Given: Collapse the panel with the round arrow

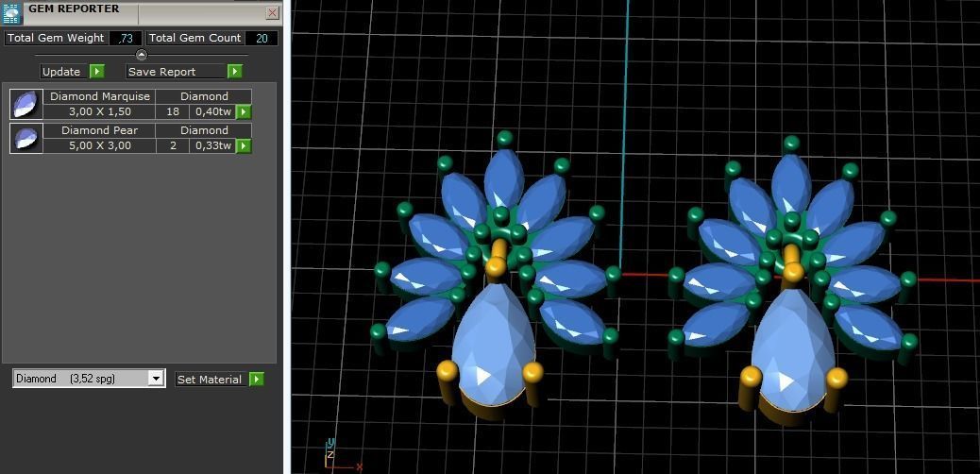Looking at the screenshot, I should pyautogui.click(x=142, y=55).
